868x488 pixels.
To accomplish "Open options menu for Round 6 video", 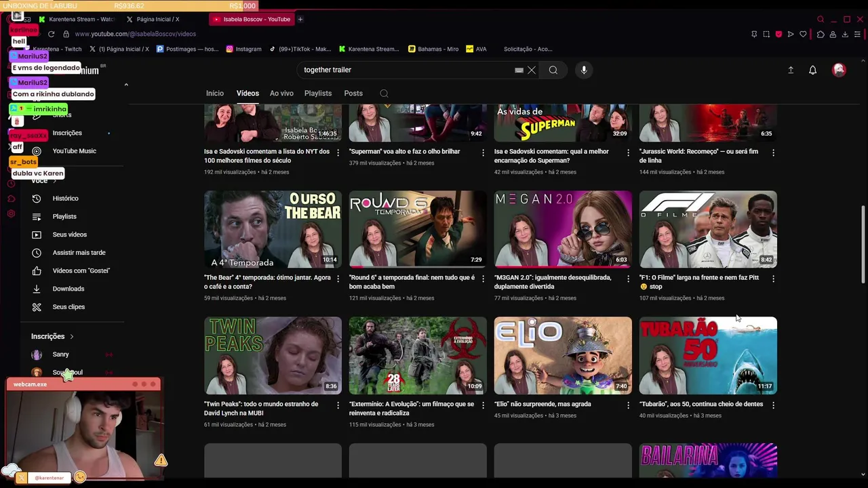I will pyautogui.click(x=483, y=279).
